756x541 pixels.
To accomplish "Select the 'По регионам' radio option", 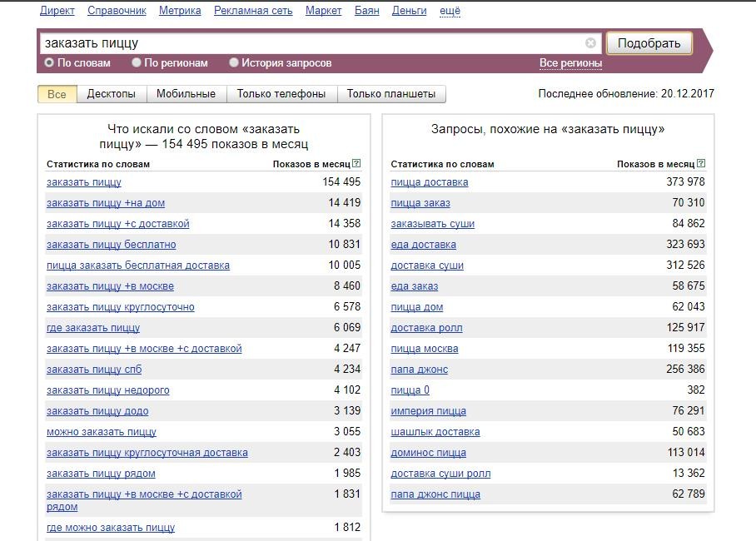I will click(x=137, y=62).
